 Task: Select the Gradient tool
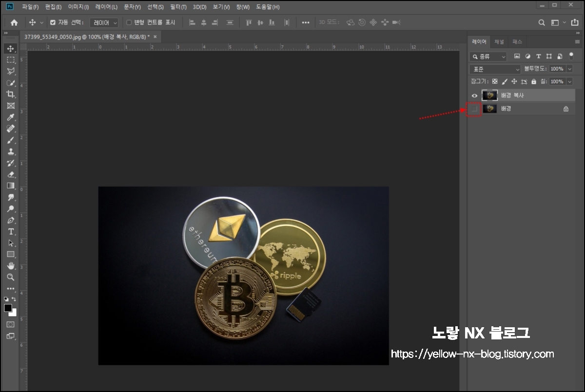point(11,186)
